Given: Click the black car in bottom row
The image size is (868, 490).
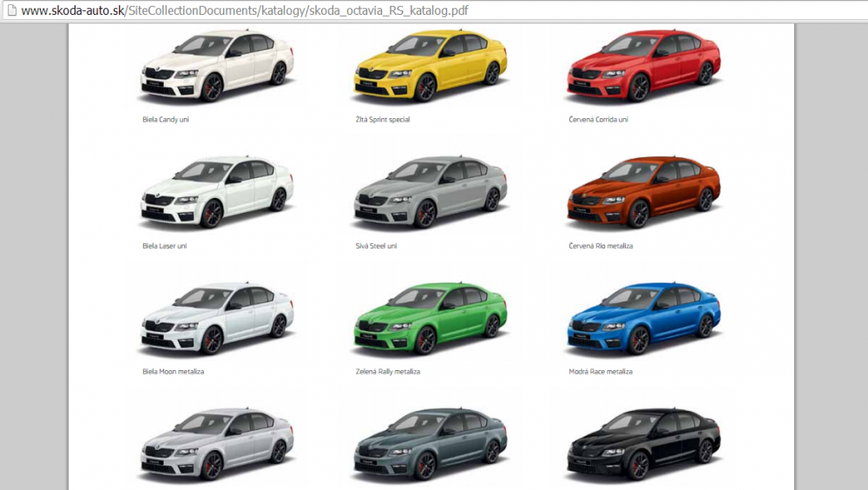Looking at the screenshot, I should pyautogui.click(x=644, y=445).
